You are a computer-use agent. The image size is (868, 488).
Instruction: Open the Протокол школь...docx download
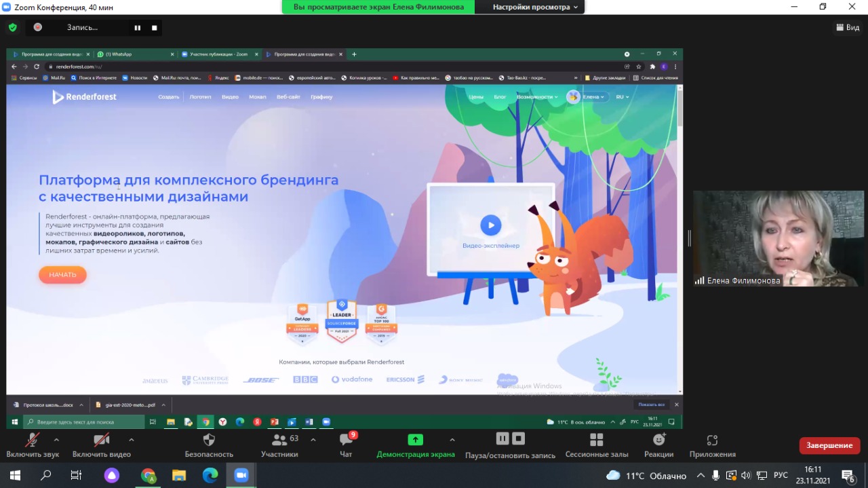pos(47,405)
